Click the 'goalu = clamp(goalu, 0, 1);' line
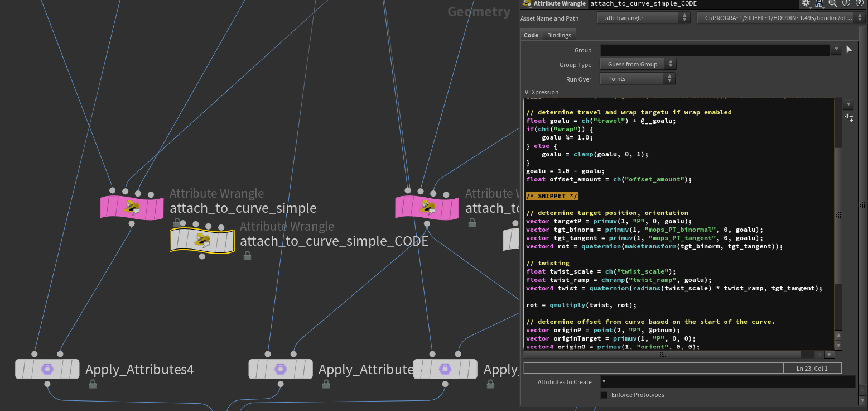This screenshot has height=411, width=868. click(x=595, y=154)
